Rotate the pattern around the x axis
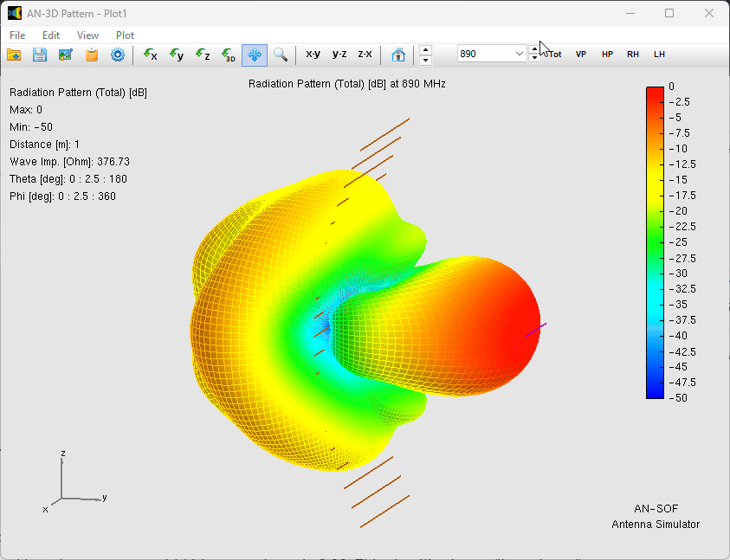The height and width of the screenshot is (560, 730). pyautogui.click(x=151, y=55)
